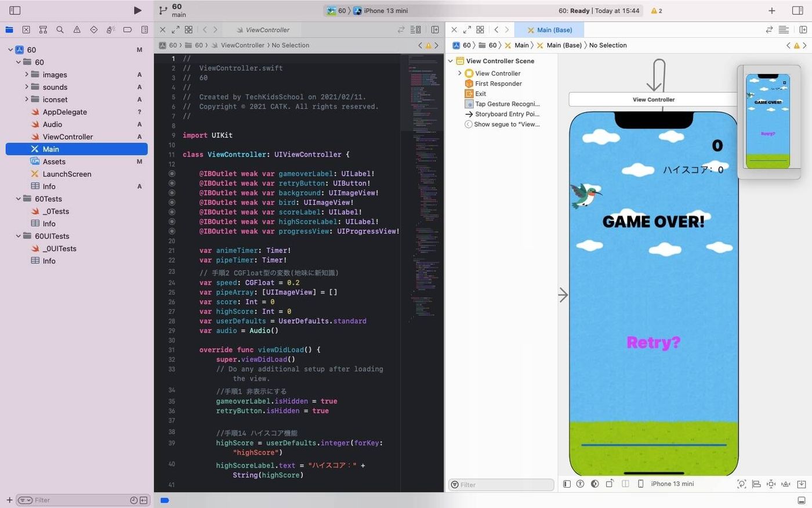Collapse the 60Tests group
The image size is (812, 508).
(19, 199)
